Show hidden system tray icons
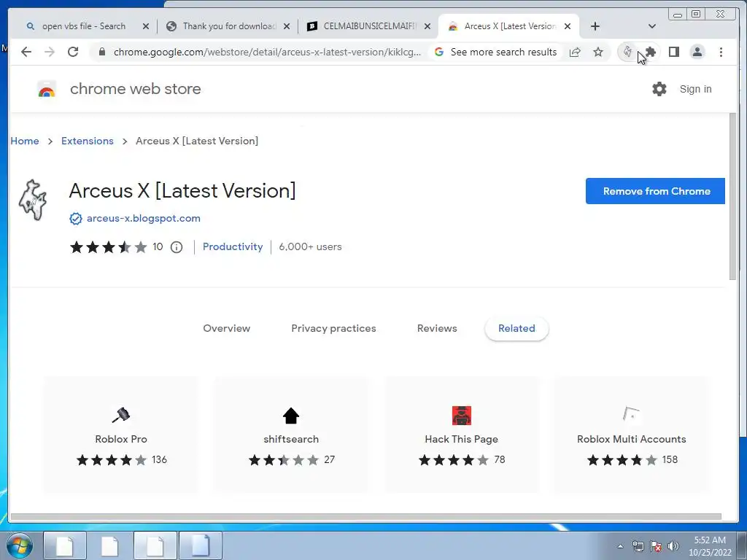Screen dimensions: 747x560 [x=620, y=547]
